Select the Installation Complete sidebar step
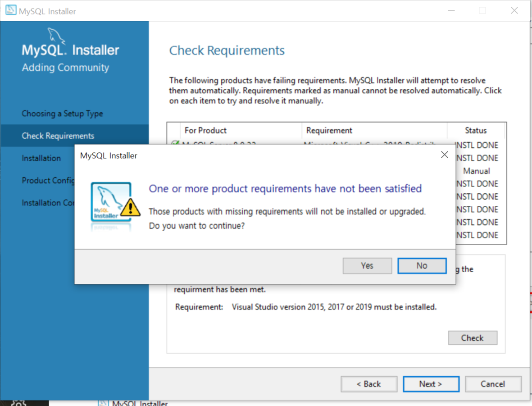 pos(48,203)
